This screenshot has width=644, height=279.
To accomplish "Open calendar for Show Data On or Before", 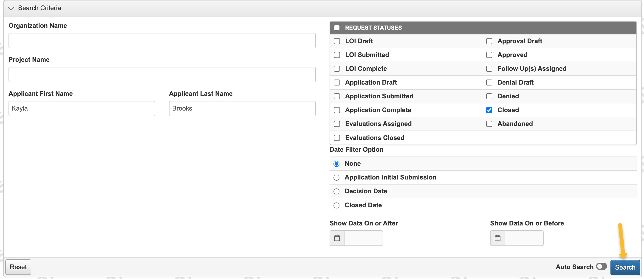I will [x=497, y=238].
